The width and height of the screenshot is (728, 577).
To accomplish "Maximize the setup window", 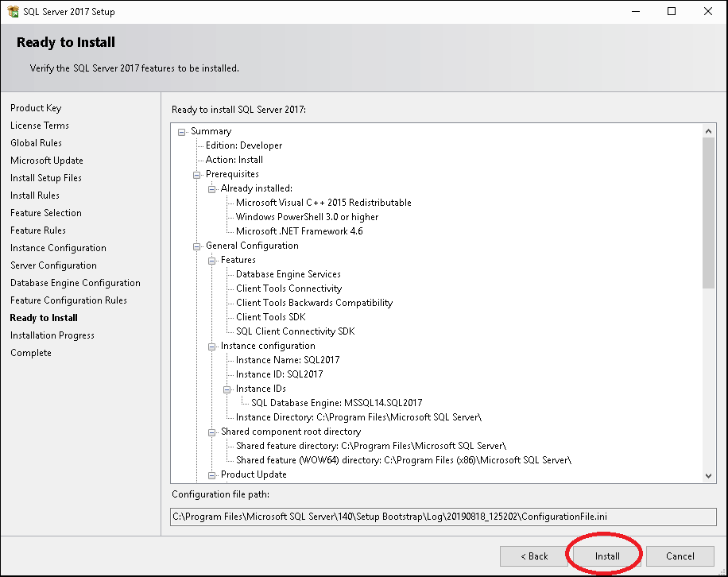I will pyautogui.click(x=672, y=11).
